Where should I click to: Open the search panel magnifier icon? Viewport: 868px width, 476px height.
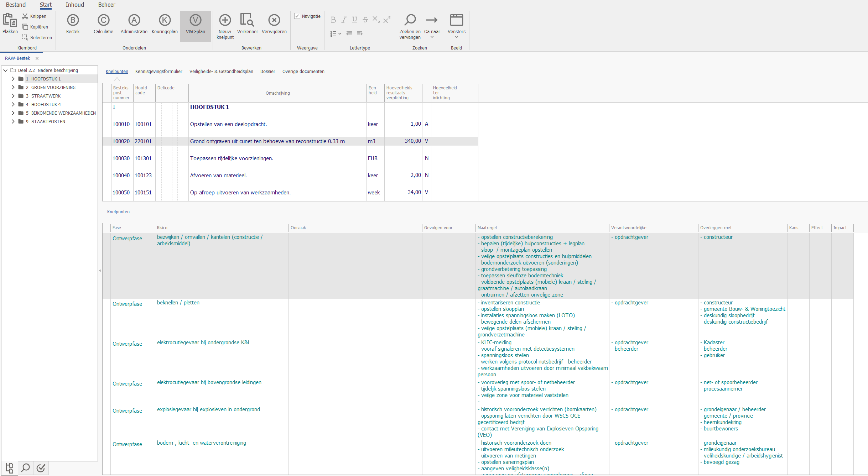[x=25, y=467]
